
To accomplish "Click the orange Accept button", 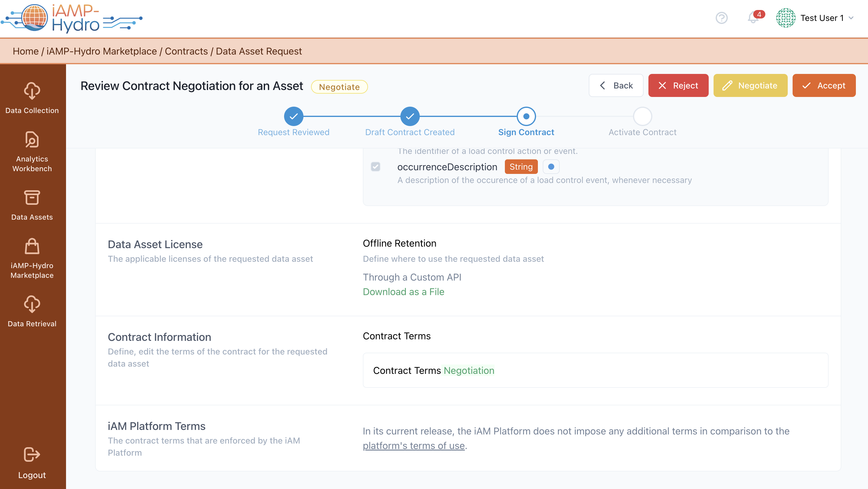I will click(x=823, y=86).
